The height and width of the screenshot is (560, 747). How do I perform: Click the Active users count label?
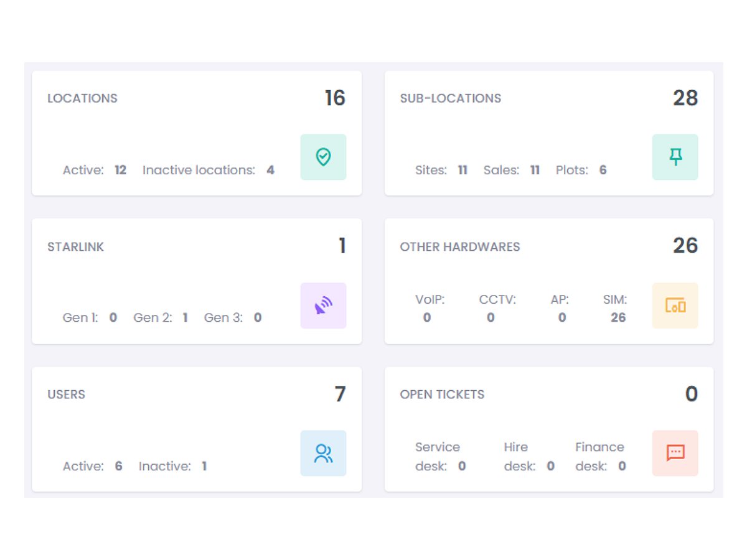[x=83, y=466]
